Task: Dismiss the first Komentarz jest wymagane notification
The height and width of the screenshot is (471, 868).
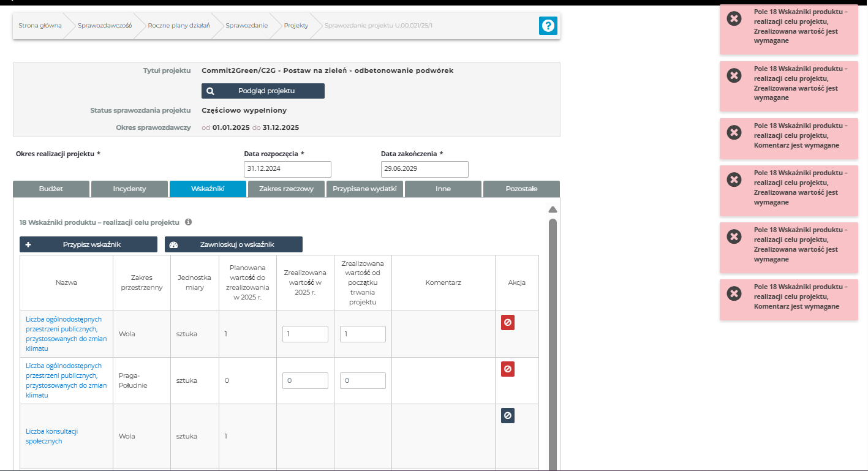Action: click(x=734, y=132)
